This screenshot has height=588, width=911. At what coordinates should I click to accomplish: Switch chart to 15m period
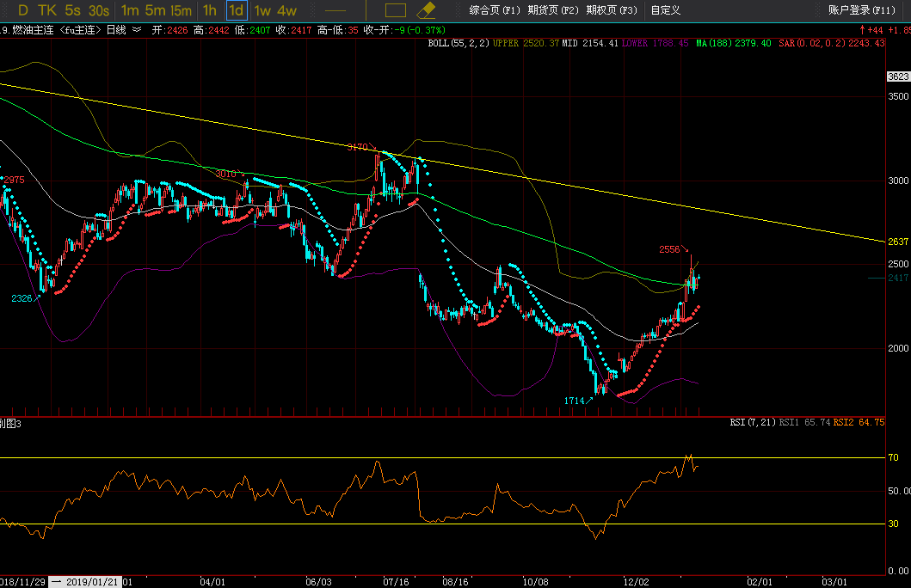[x=182, y=10]
